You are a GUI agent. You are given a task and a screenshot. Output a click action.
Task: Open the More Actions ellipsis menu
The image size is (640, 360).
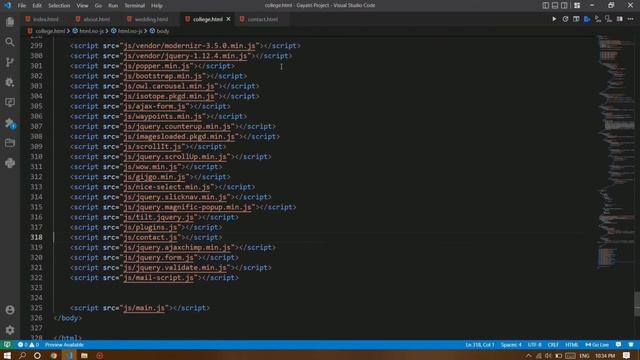coord(631,19)
